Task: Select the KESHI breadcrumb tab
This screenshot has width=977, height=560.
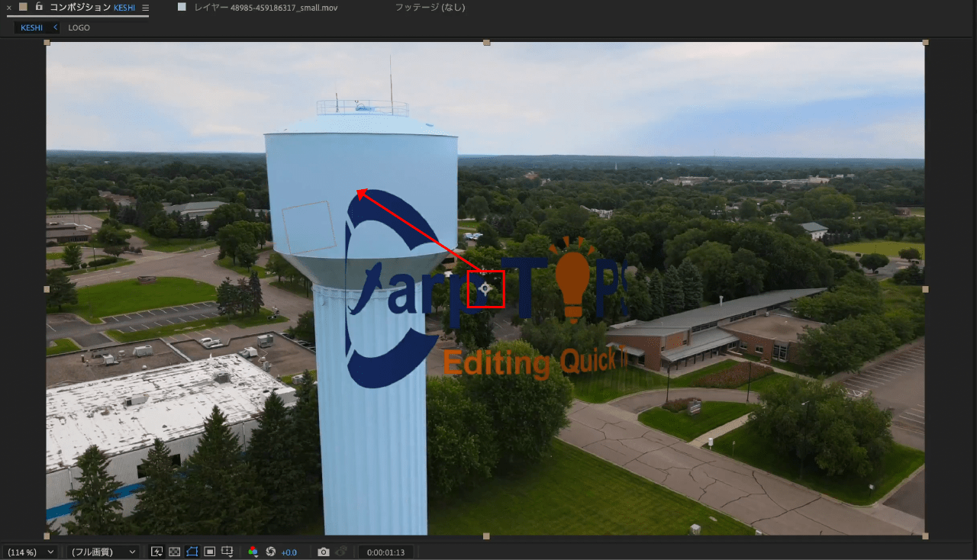Action: [32, 27]
